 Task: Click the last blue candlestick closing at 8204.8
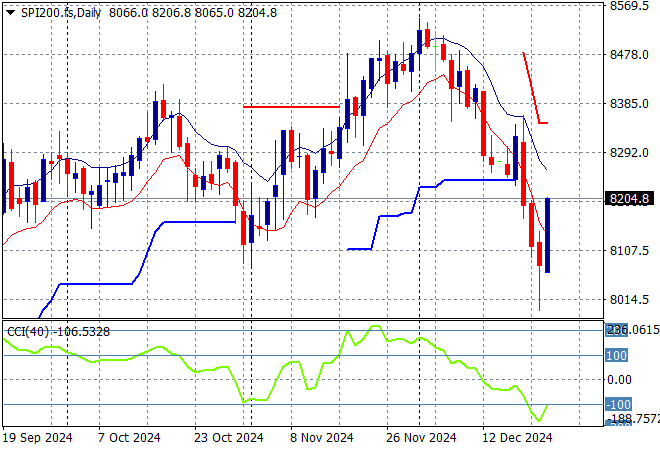tap(548, 235)
